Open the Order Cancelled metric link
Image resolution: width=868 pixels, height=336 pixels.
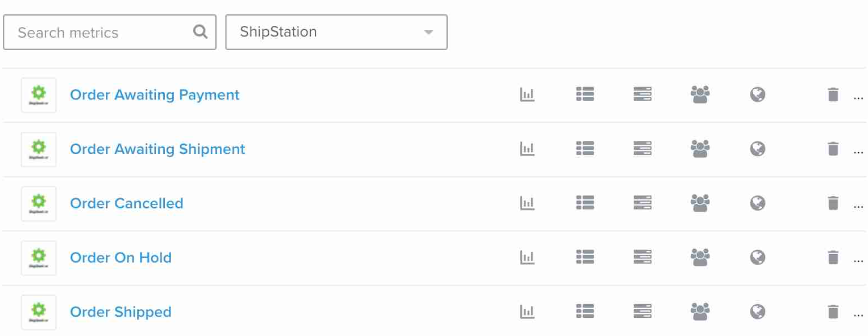pyautogui.click(x=127, y=203)
